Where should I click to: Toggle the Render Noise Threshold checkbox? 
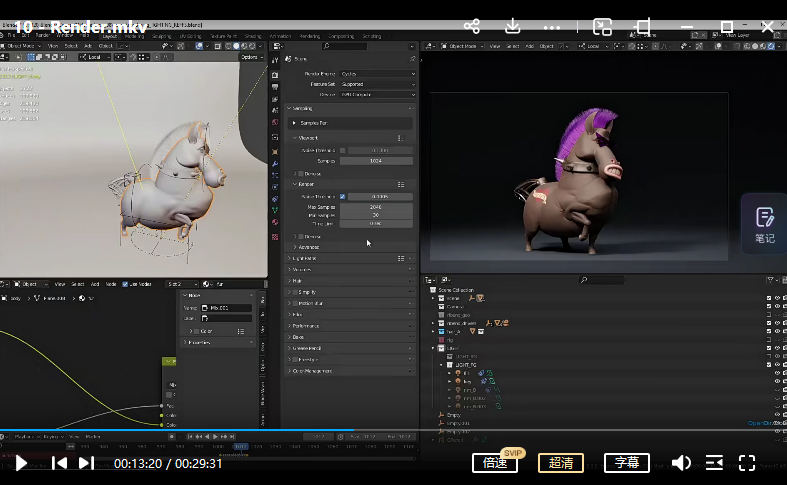343,197
